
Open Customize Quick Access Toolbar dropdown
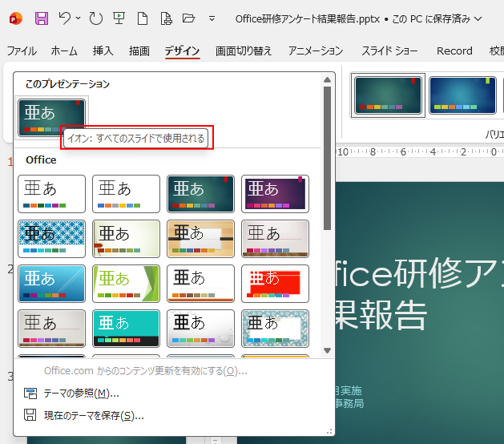(212, 18)
